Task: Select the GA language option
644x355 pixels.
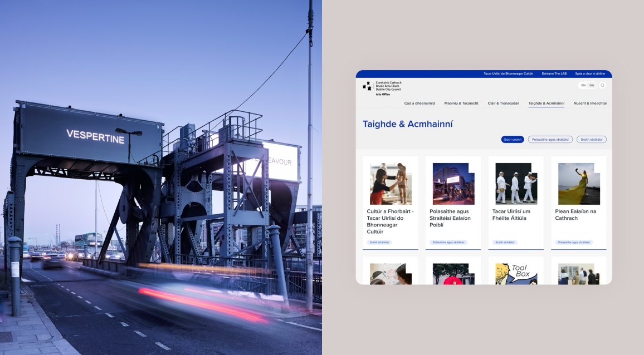Action: pyautogui.click(x=591, y=85)
